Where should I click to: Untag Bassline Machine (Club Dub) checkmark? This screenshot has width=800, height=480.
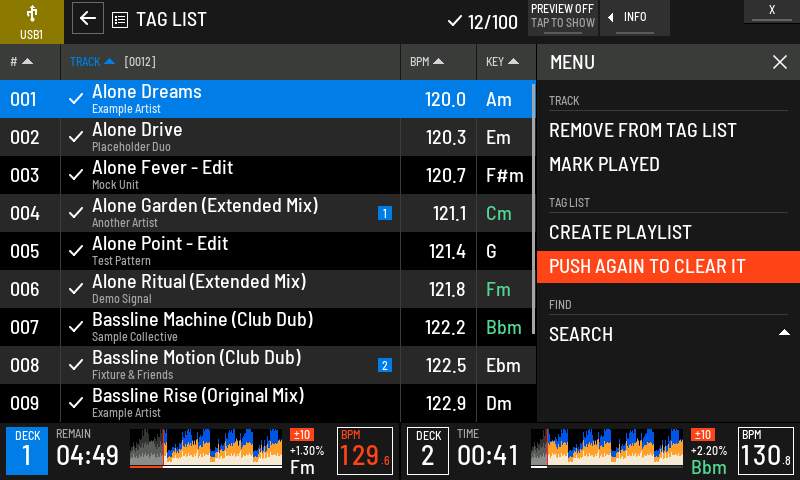tap(76, 327)
